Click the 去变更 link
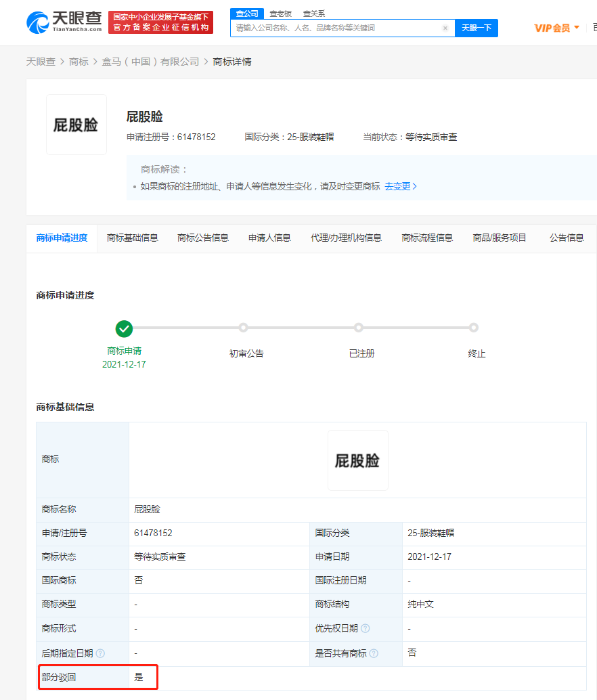This screenshot has height=700, width=597. (x=400, y=186)
